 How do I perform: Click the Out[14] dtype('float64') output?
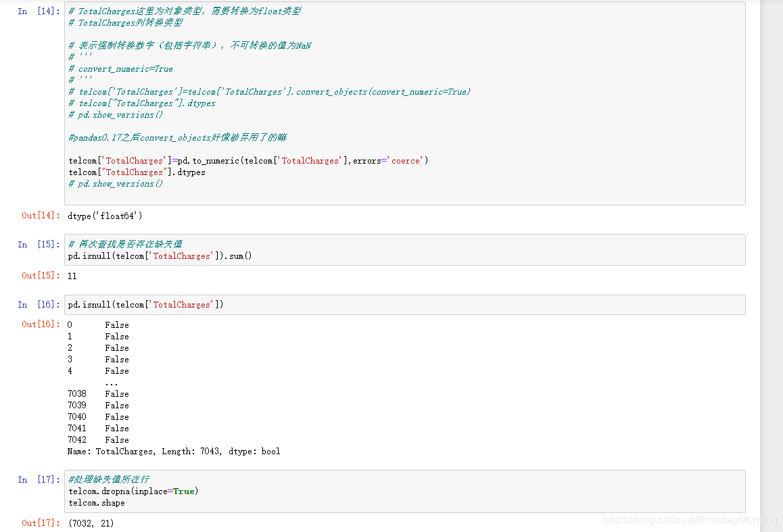pos(105,216)
